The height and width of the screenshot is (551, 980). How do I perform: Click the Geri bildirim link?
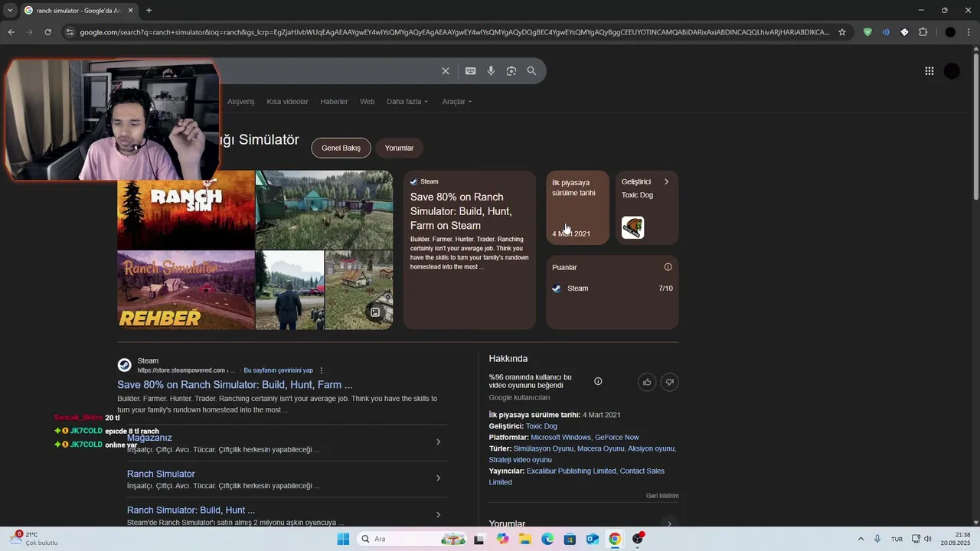click(x=662, y=496)
